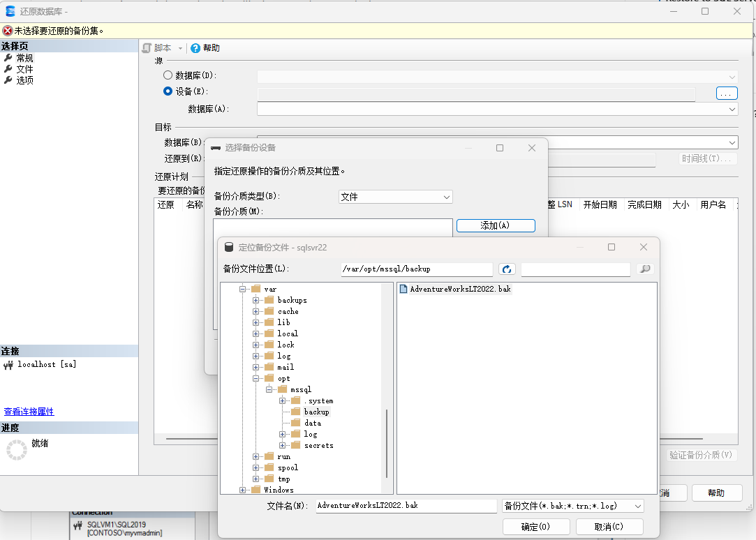The image size is (756, 540).
Task: Select the 数据库(D) radio button
Action: pyautogui.click(x=168, y=75)
